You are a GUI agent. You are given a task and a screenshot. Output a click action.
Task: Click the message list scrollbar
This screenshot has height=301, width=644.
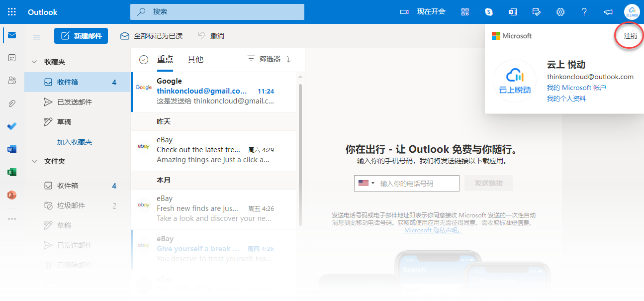point(300,154)
